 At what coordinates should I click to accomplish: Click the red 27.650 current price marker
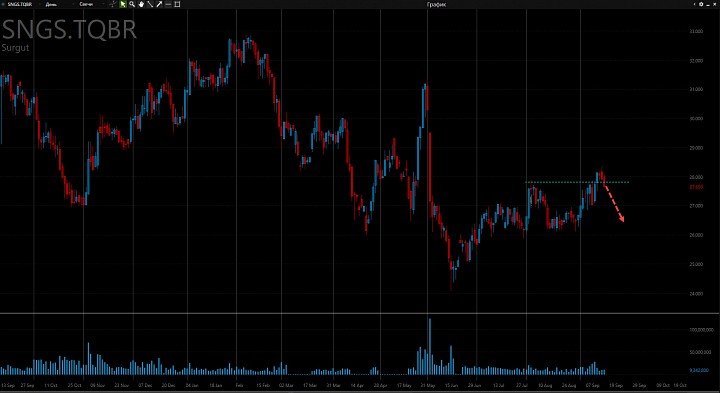(x=696, y=187)
